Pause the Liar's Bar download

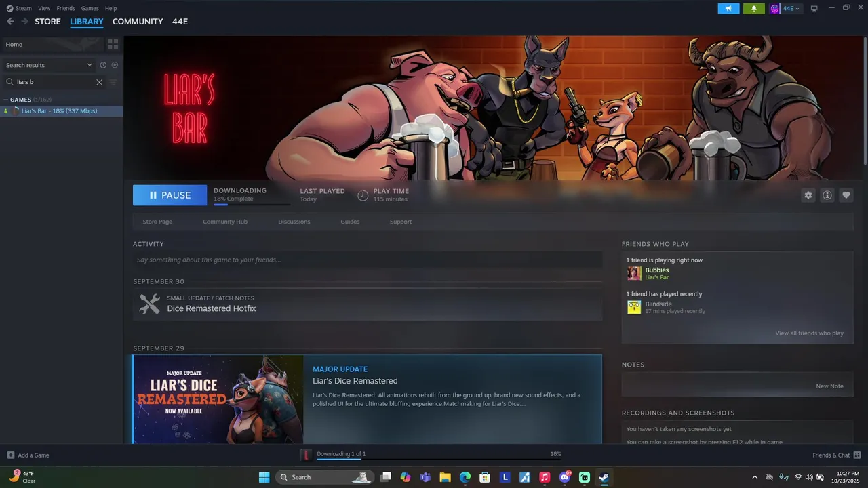(170, 195)
